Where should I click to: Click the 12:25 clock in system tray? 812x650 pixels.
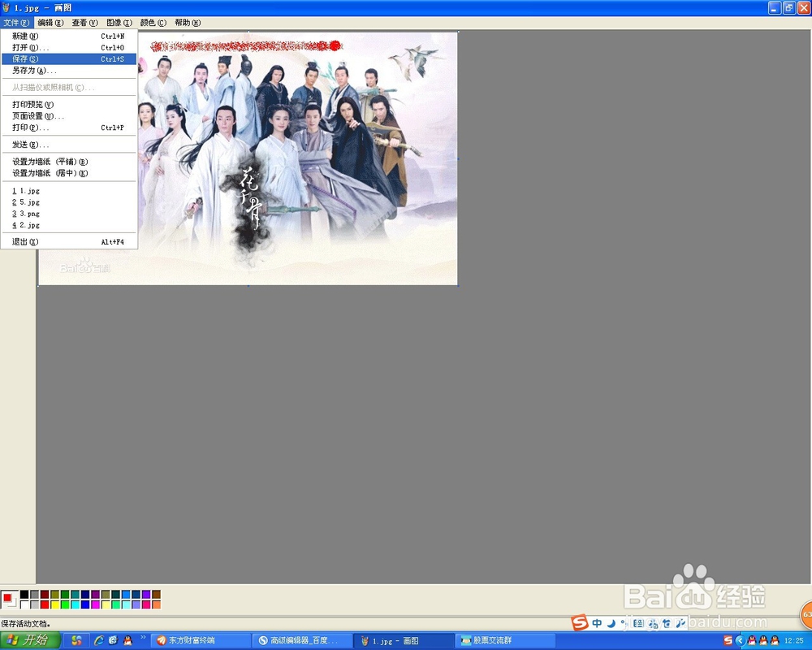coord(793,641)
